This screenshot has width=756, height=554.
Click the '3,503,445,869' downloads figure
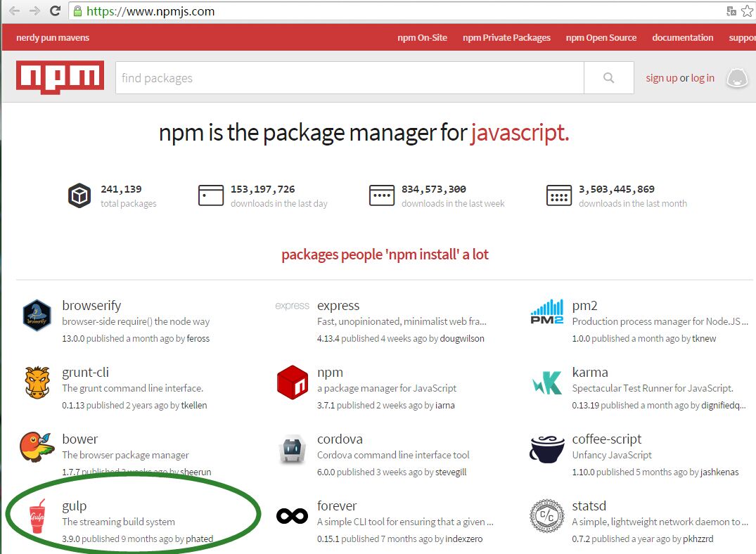pos(616,190)
